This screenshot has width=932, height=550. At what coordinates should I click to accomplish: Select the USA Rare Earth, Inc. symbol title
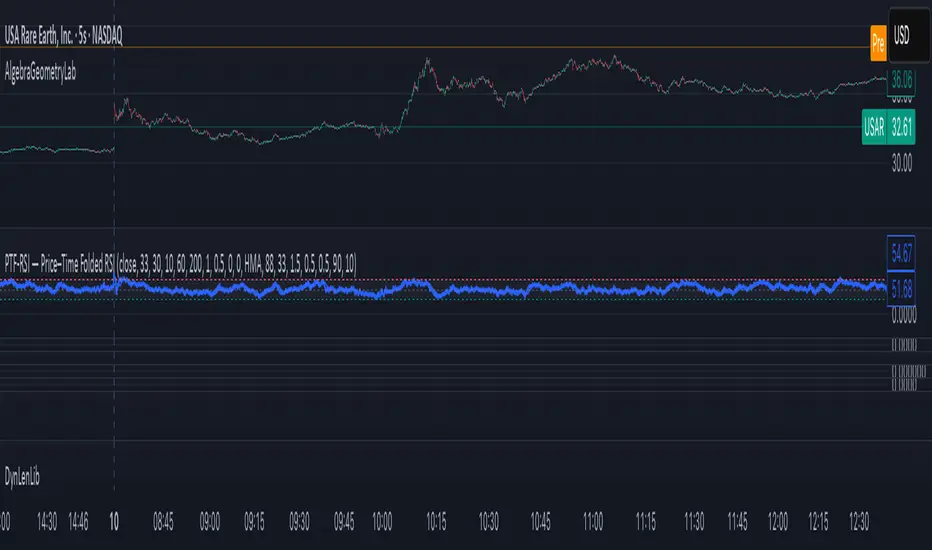[x=64, y=36]
